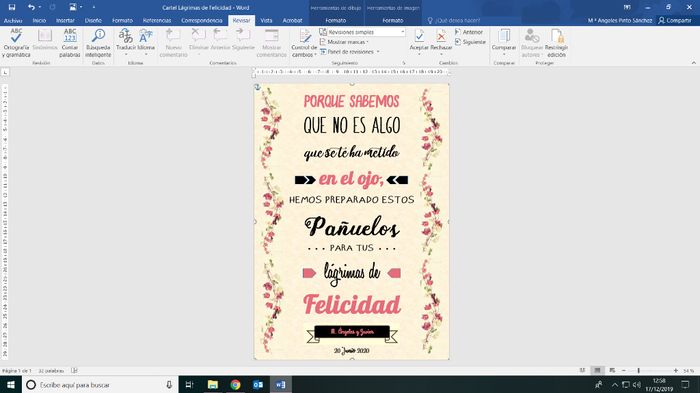Click the Compartir button
This screenshot has height=393, width=700.
[x=675, y=21]
